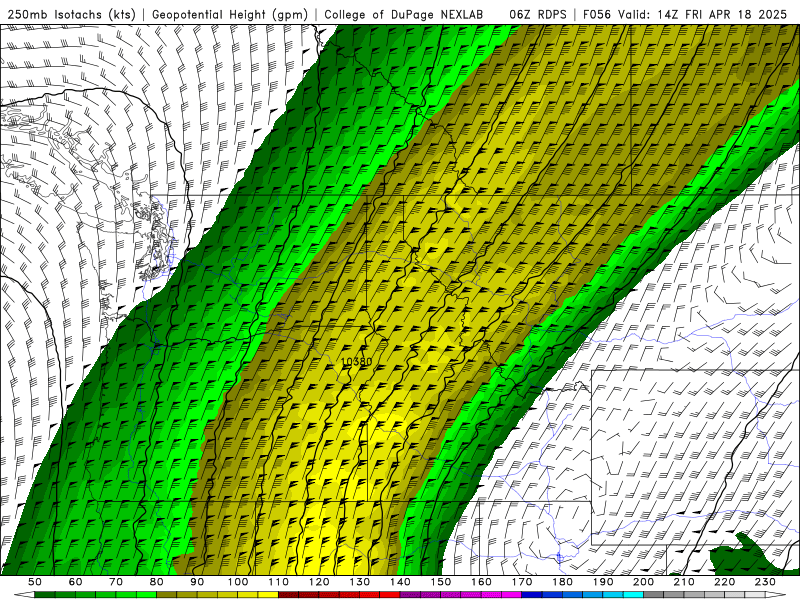Click the '140' legend value
The image size is (800, 600).
point(401,582)
